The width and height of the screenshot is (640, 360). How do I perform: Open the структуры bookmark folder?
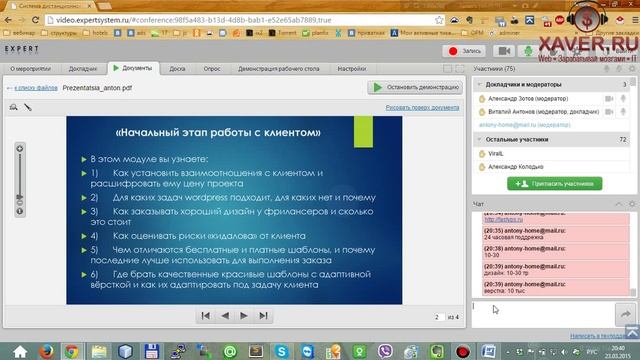[x=59, y=33]
